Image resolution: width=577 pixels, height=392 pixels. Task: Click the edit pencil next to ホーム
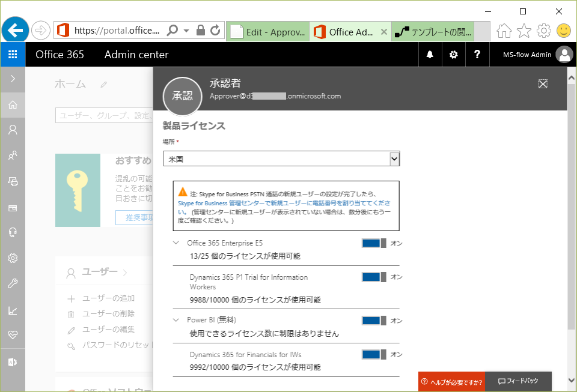coord(104,85)
